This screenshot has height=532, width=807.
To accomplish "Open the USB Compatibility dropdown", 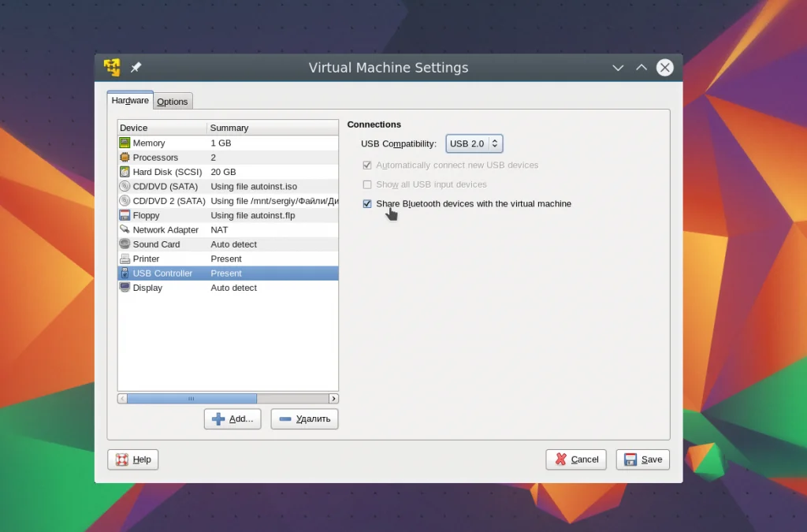I will coord(474,143).
